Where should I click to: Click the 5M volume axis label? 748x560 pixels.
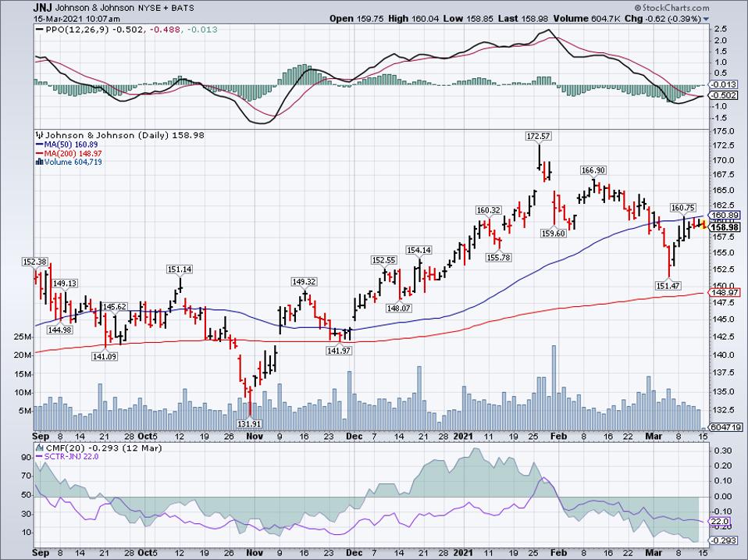(x=25, y=411)
